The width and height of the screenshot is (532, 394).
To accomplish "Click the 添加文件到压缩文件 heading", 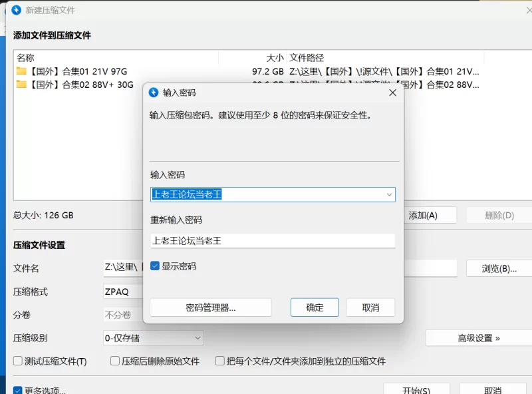I will pyautogui.click(x=52, y=35).
